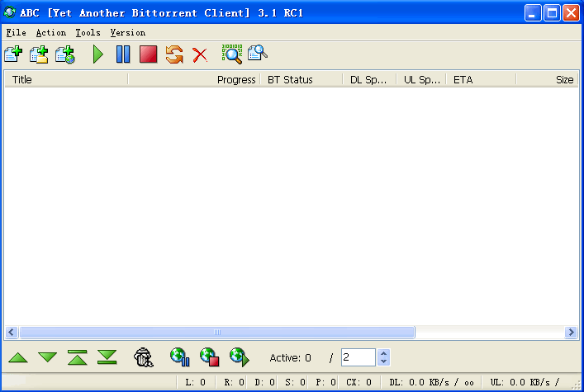Click the horizontal scrollbar thumb

[x=217, y=332]
